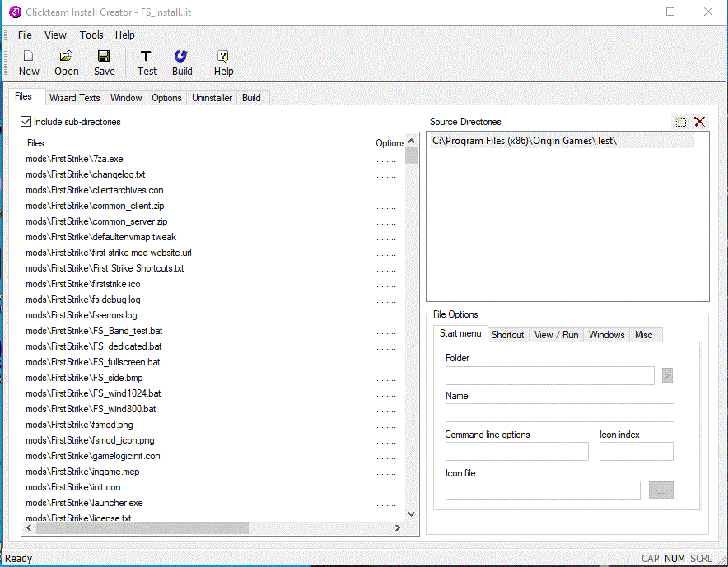Click the Files column header
Viewport: 728px width, 567px height.
coord(196,143)
